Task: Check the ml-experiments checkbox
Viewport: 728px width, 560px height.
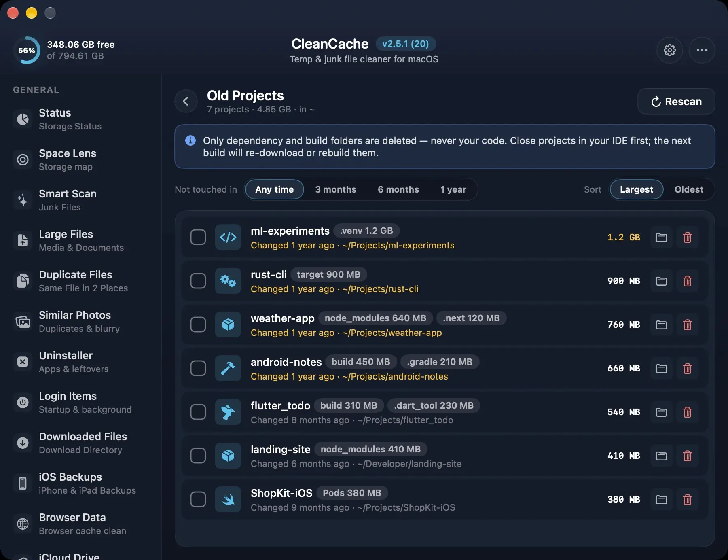Action: click(198, 237)
